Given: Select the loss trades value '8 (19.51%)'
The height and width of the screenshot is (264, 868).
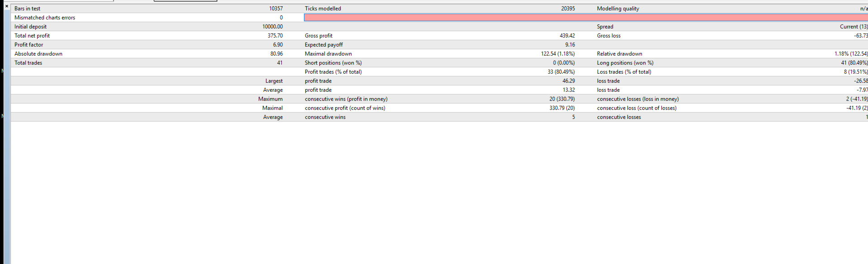Looking at the screenshot, I should click(x=856, y=72).
